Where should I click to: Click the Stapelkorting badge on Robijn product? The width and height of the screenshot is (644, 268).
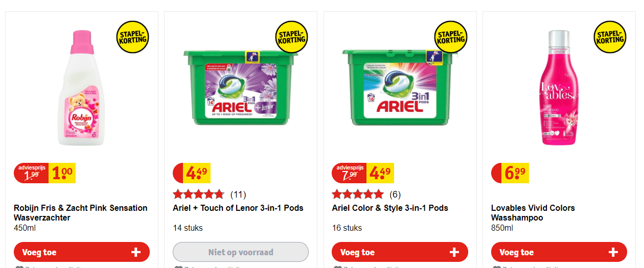132,37
